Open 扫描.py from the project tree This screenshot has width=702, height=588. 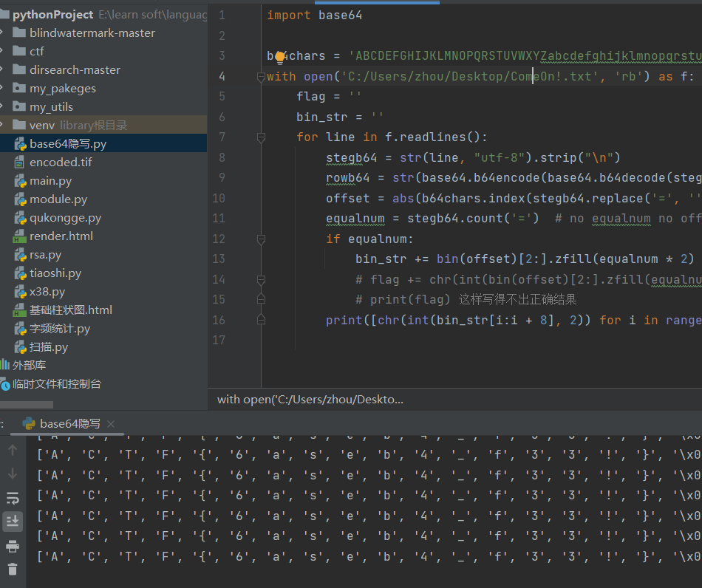[x=49, y=347]
